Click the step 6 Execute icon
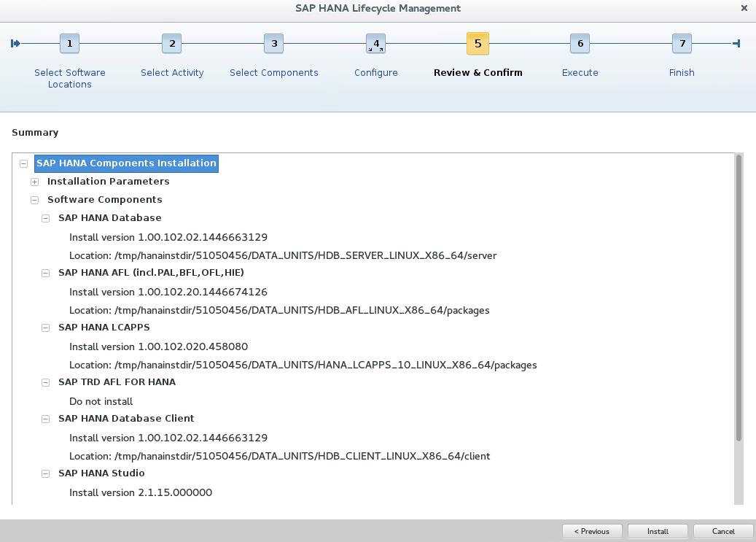 click(x=580, y=43)
